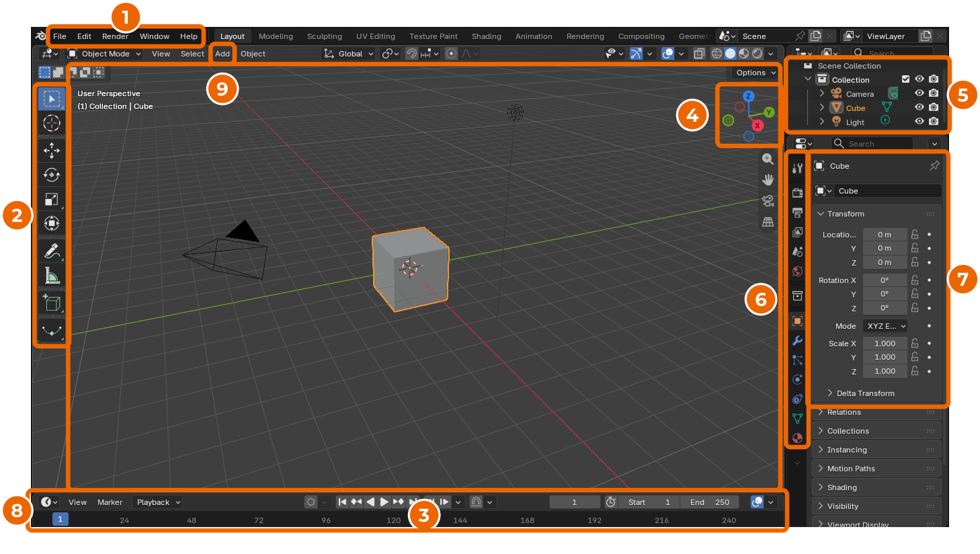Toggle the Light eye visibility icon

pyautogui.click(x=920, y=122)
